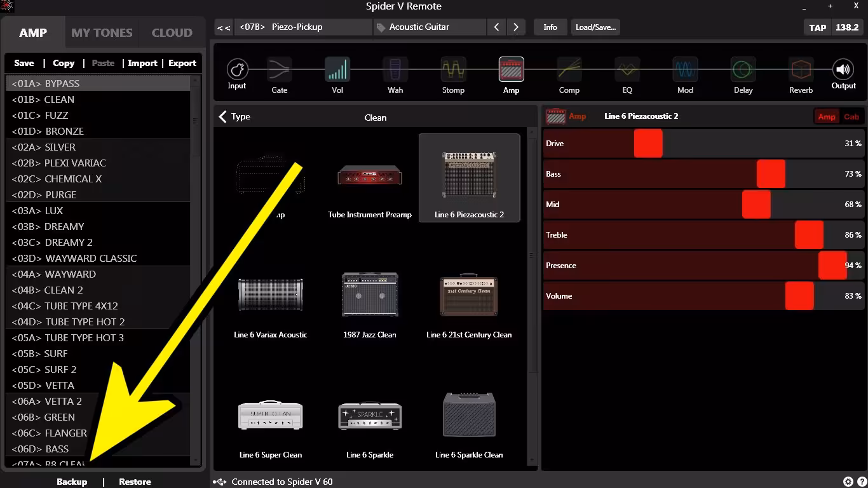This screenshot has height=488, width=868.
Task: Adjust the Mid slider
Action: point(756,205)
